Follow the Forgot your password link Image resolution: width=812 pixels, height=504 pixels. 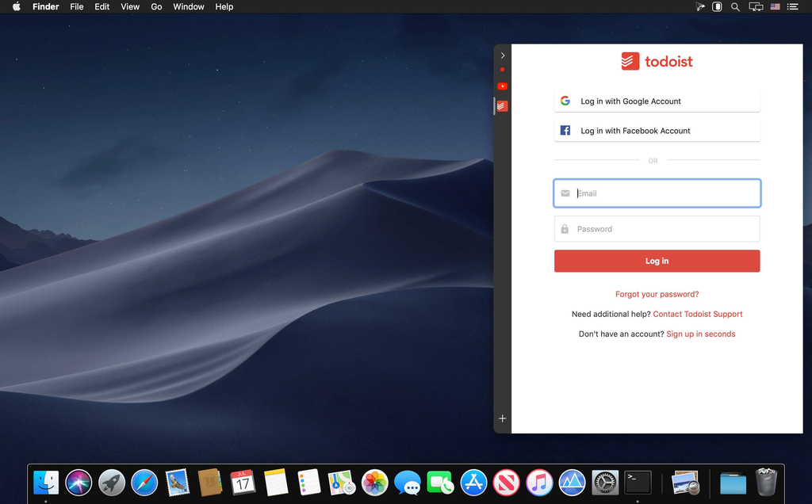[x=657, y=294]
